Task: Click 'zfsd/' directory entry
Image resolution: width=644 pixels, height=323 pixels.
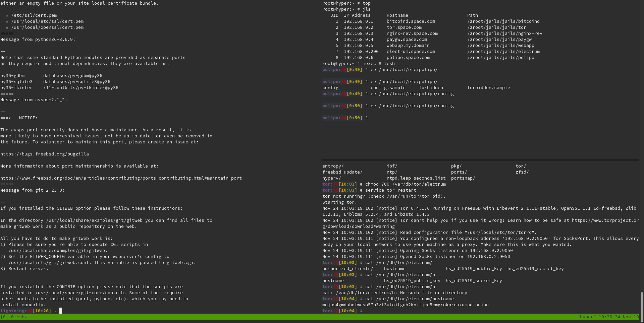Action: pyautogui.click(x=522, y=172)
